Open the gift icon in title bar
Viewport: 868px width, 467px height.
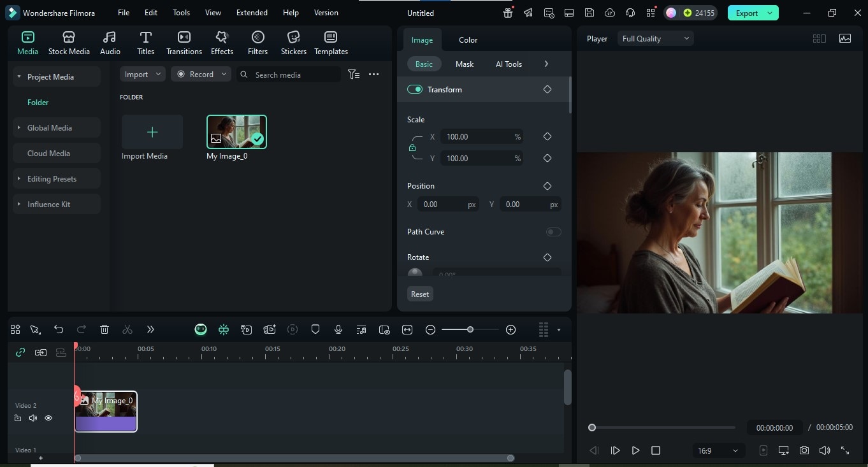[x=508, y=13]
